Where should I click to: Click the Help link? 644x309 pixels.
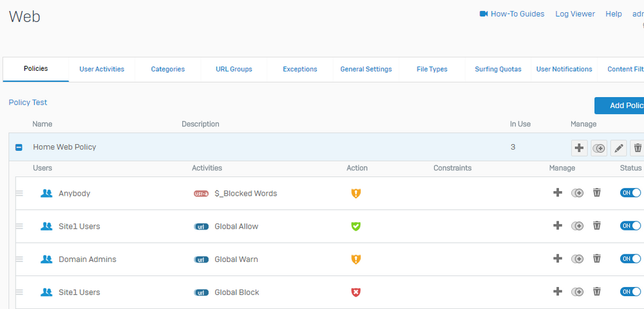[614, 14]
